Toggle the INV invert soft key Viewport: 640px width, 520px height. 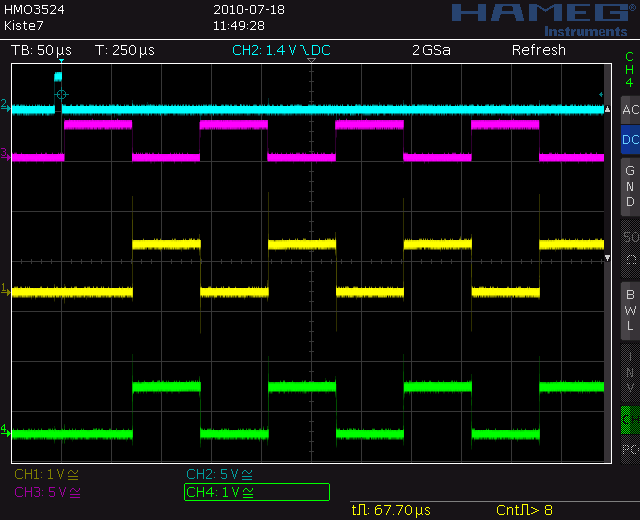(630, 373)
